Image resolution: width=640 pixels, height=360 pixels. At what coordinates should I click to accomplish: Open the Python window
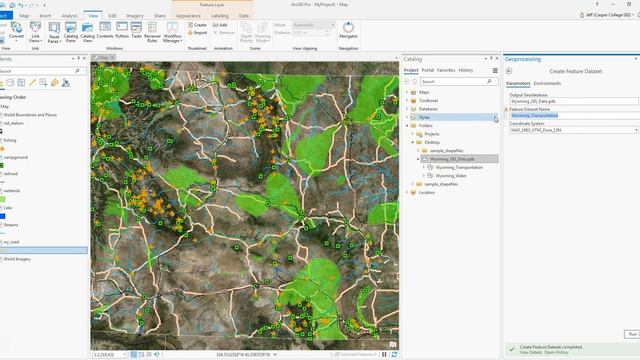(x=122, y=31)
